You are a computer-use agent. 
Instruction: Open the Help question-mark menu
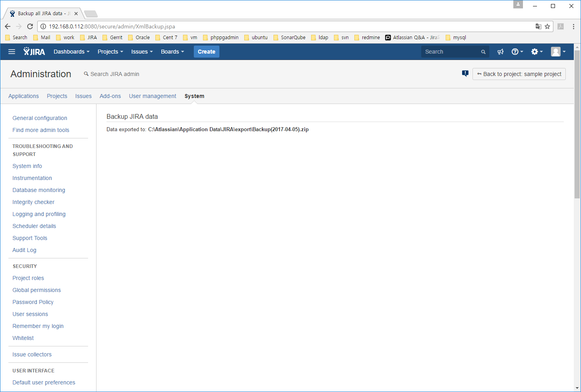point(517,52)
